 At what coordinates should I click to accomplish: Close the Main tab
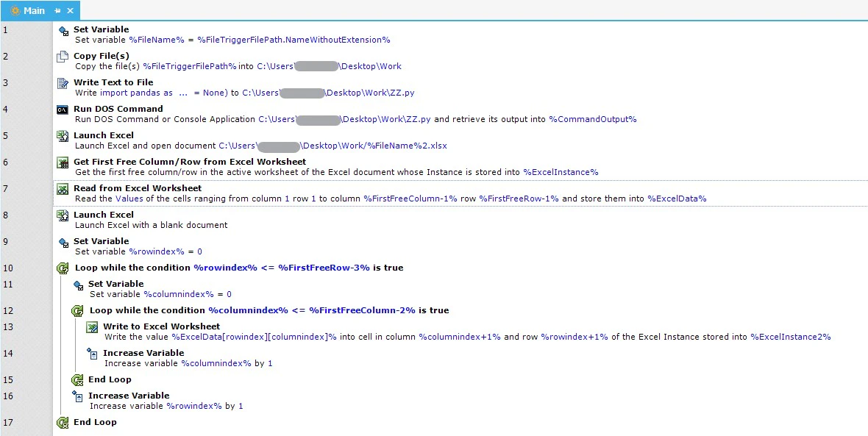tap(71, 10)
